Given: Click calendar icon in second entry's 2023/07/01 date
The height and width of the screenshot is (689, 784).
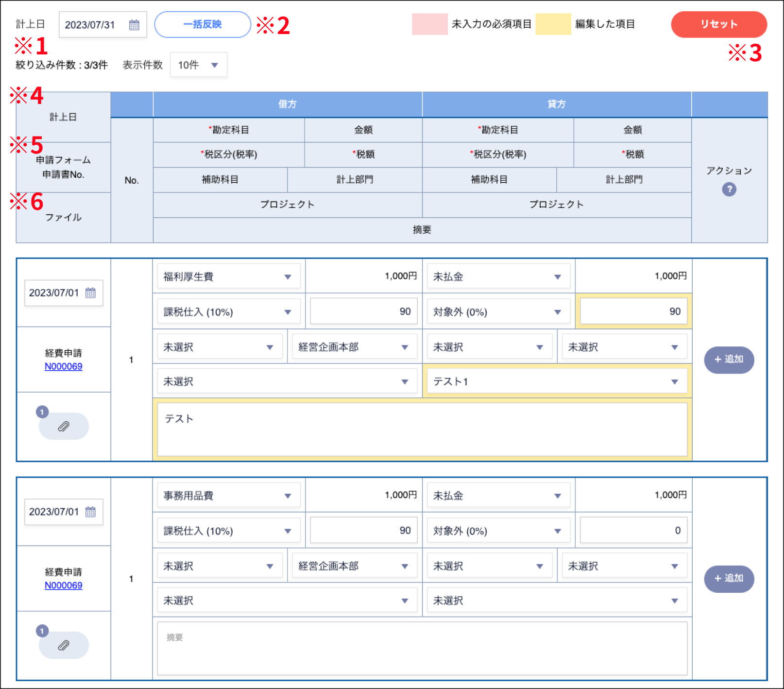Looking at the screenshot, I should (90, 512).
